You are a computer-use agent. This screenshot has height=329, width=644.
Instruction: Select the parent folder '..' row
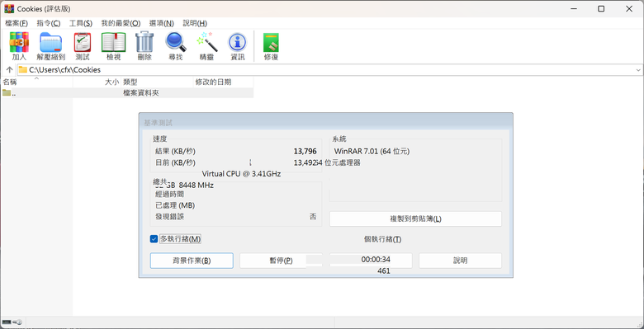click(x=126, y=92)
